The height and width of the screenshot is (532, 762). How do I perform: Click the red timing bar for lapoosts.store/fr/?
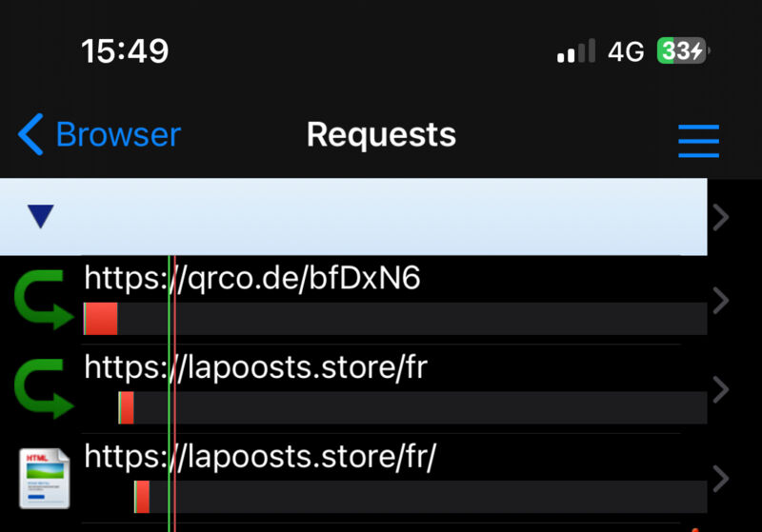(x=142, y=497)
